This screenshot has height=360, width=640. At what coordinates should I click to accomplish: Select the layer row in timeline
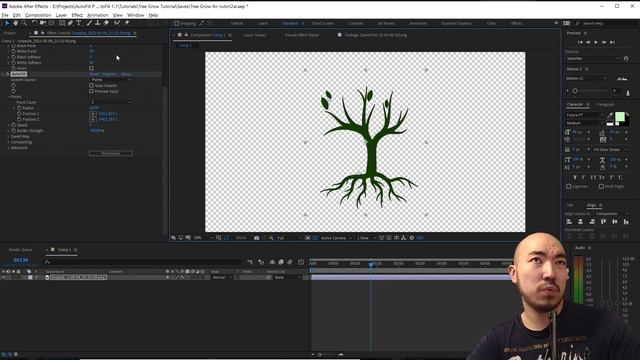coord(155,278)
